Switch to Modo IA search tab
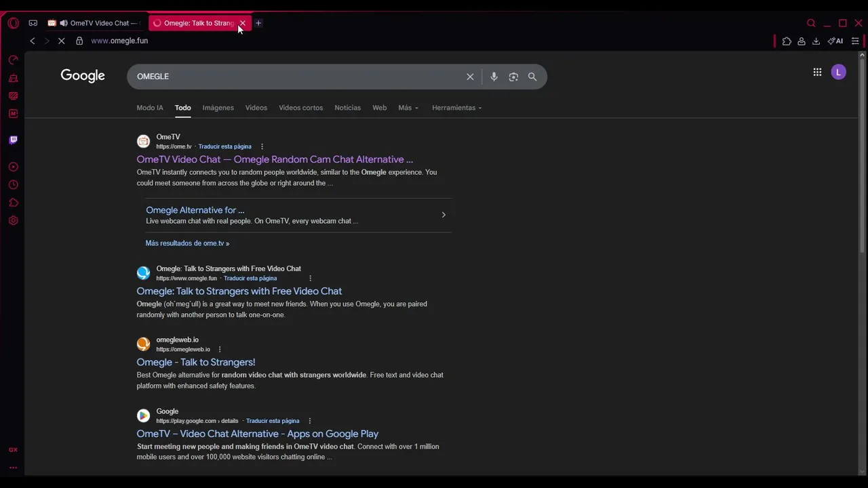 (150, 108)
